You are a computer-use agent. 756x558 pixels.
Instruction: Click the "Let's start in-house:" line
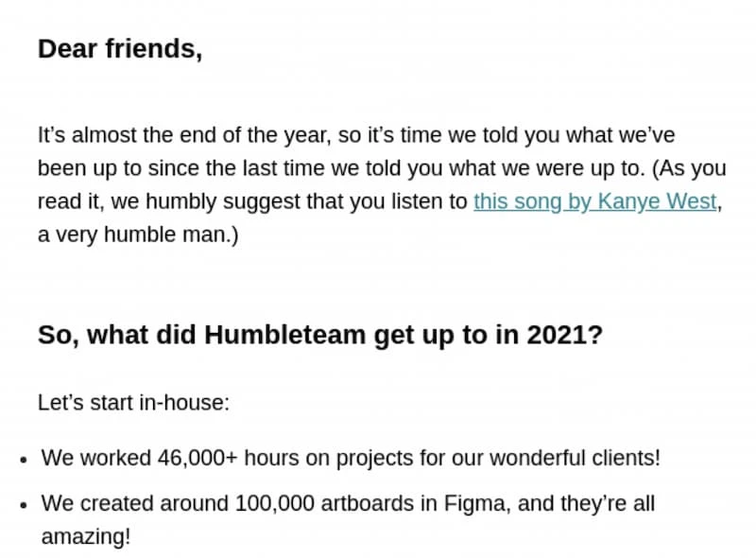(x=133, y=403)
